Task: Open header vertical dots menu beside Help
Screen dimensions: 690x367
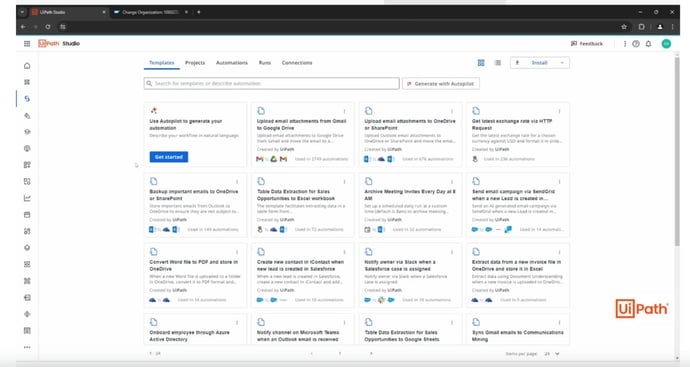Action: pos(625,44)
